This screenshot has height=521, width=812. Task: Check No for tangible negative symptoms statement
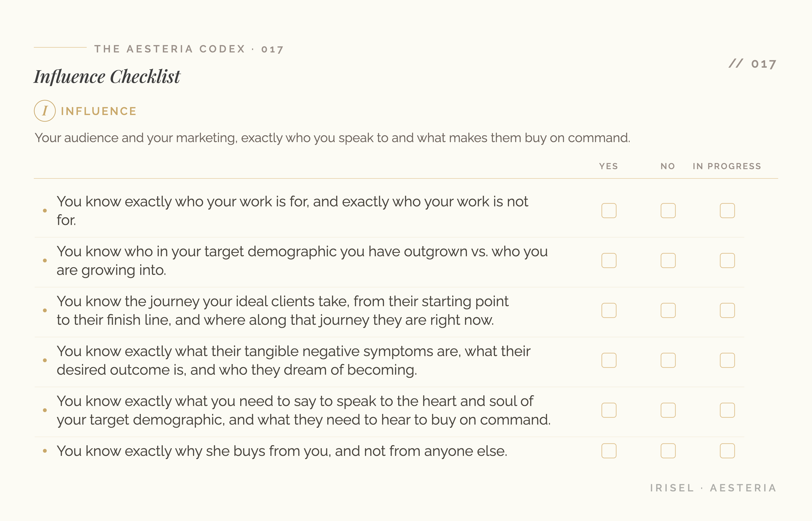point(668,360)
